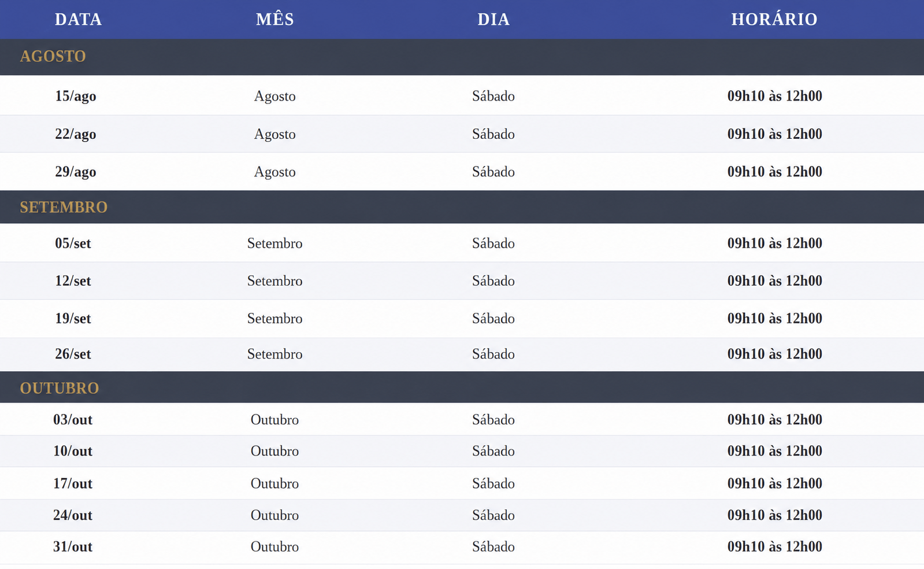This screenshot has width=924, height=569.
Task: Click the 24/out row time 09h10 às 12h00
Action: tap(774, 515)
